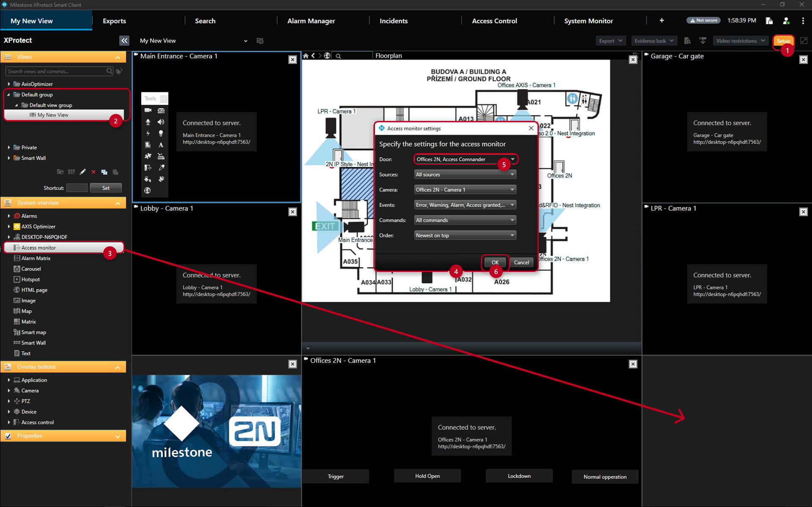Select the puzzle piece plug-in tool
This screenshot has width=812, height=507.
point(148,156)
